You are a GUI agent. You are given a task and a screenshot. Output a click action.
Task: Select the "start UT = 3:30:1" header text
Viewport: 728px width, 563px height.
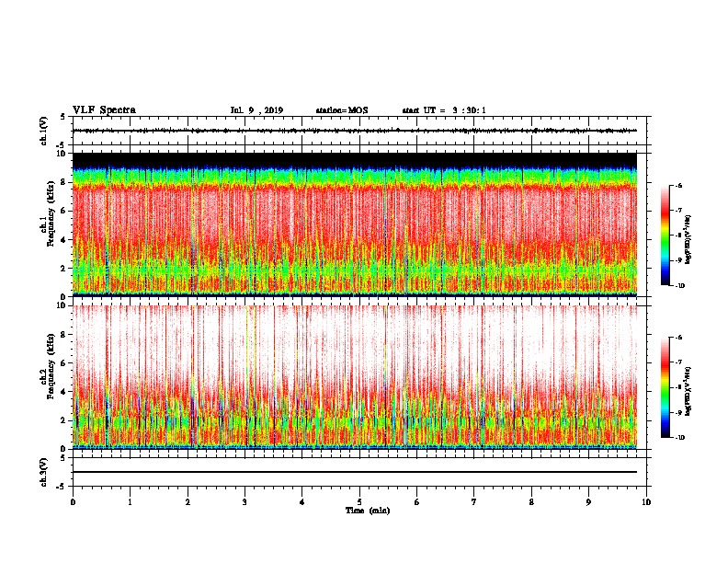444,110
